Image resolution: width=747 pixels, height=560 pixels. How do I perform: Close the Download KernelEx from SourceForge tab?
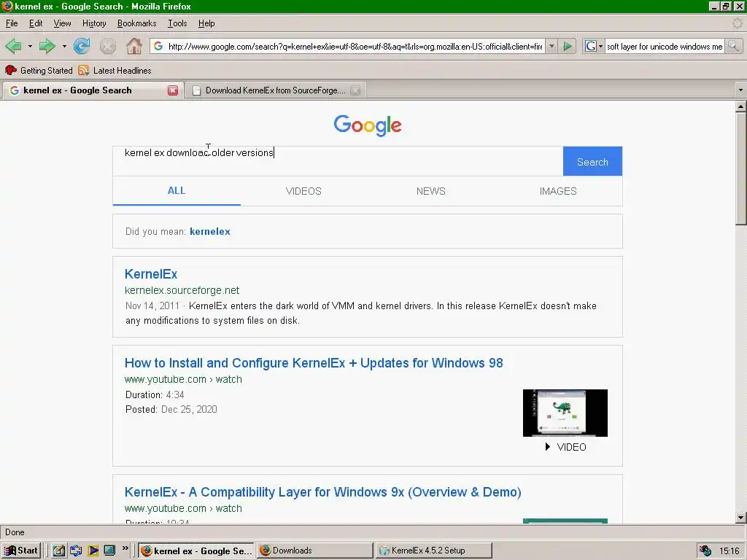355,90
